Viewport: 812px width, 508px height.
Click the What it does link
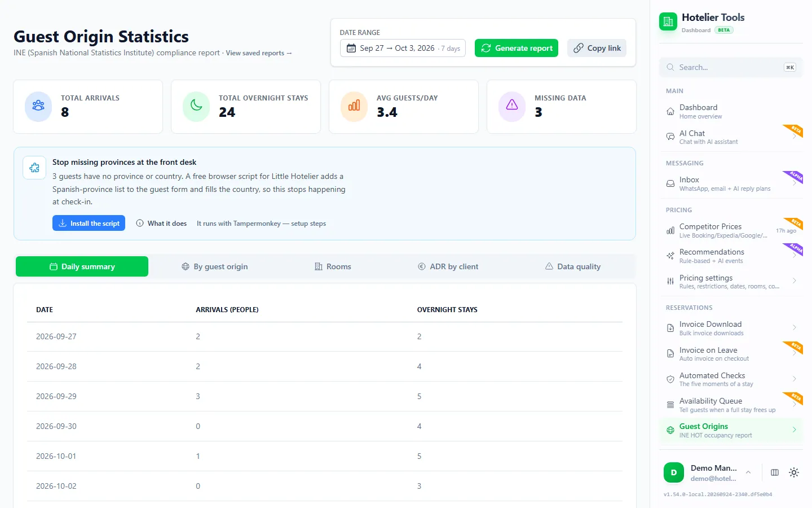[x=161, y=224]
